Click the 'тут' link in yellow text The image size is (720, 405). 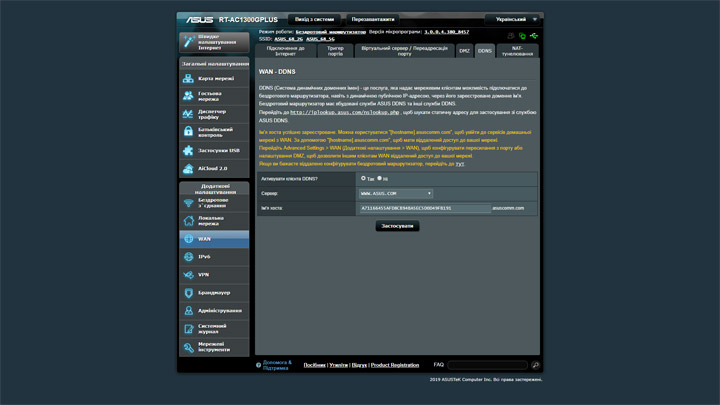coord(460,164)
